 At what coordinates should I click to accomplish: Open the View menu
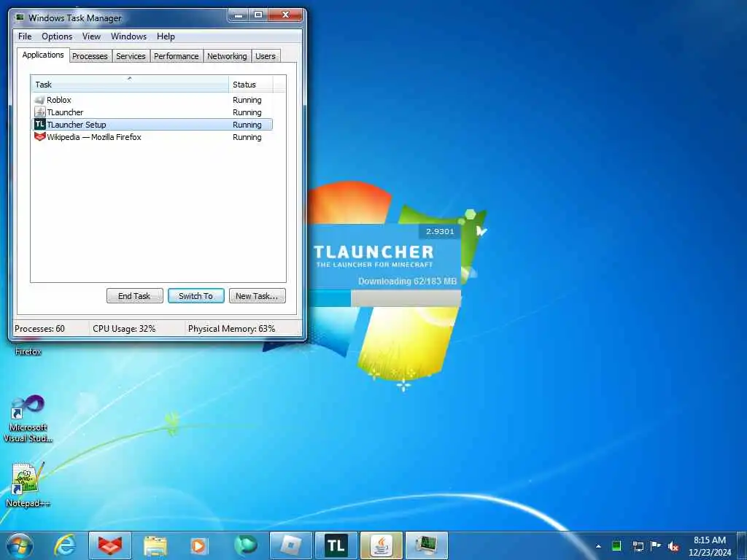(x=91, y=36)
